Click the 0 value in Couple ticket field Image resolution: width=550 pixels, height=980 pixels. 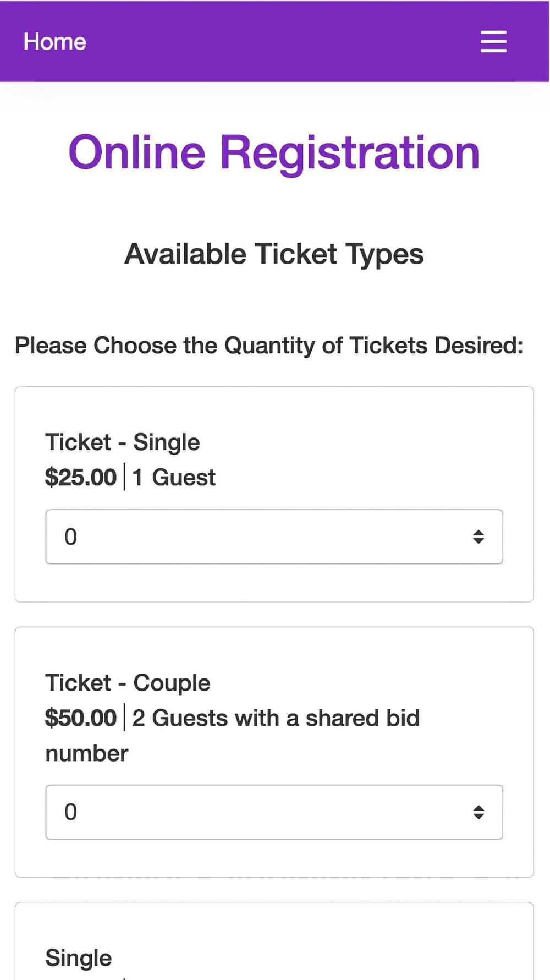[x=71, y=812]
